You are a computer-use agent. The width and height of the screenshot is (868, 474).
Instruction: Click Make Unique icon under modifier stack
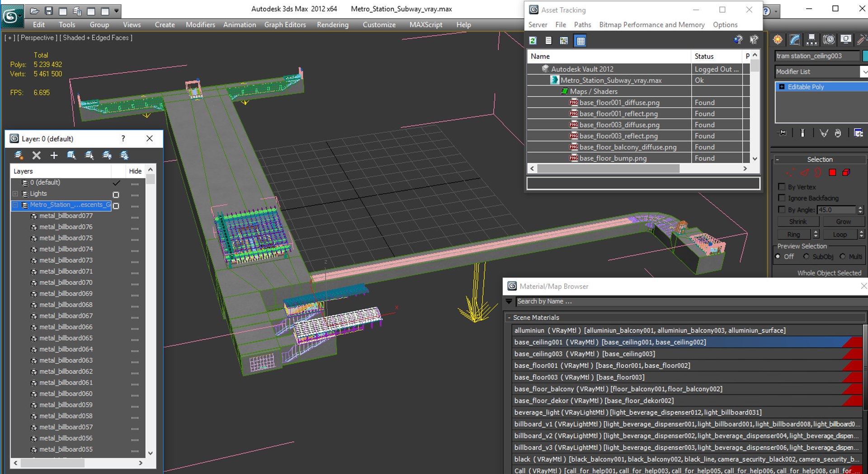pyautogui.click(x=824, y=133)
